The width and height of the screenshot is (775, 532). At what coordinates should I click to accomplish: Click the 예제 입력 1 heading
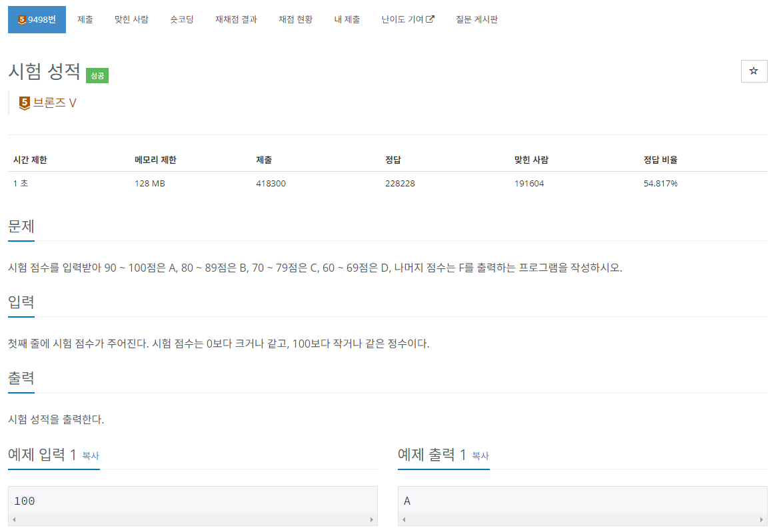tap(42, 454)
